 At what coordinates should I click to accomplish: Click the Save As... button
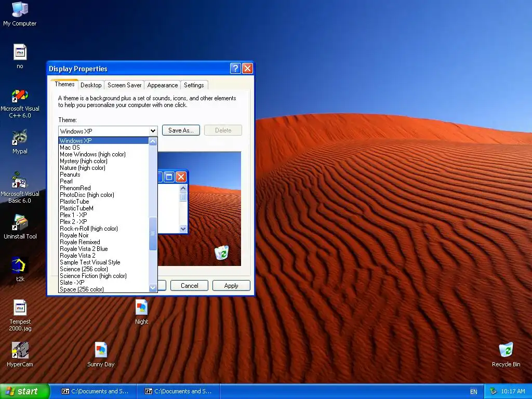click(x=181, y=130)
